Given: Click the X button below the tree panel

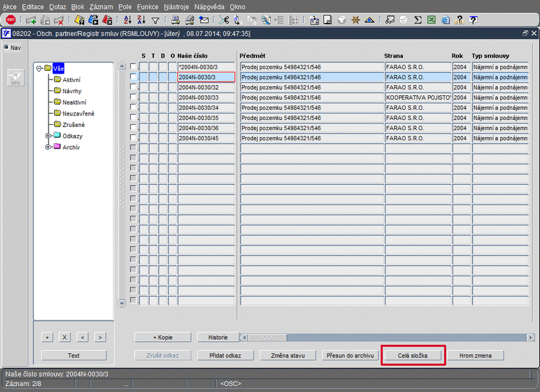Looking at the screenshot, I should 64,337.
